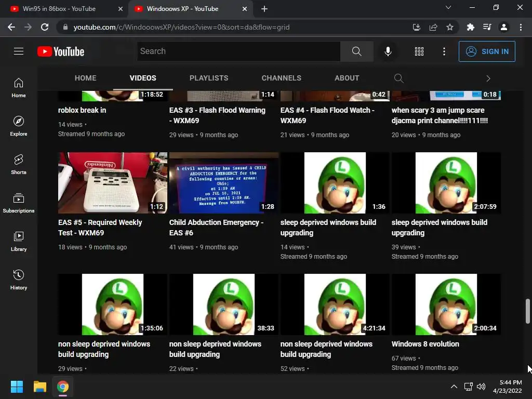Screen dimensions: 532x399
Task: Select the VIDEOS tab
Action: (143, 78)
